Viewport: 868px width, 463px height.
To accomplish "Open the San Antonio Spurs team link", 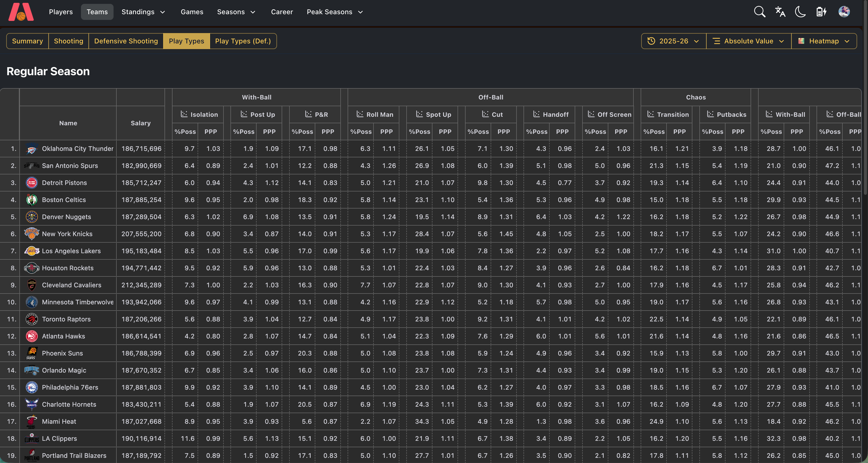I will coord(70,166).
